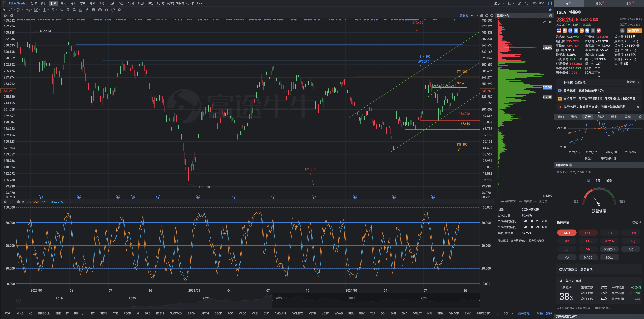Click the paintbrush theme icon
The image size is (644, 319).
tap(519, 3)
